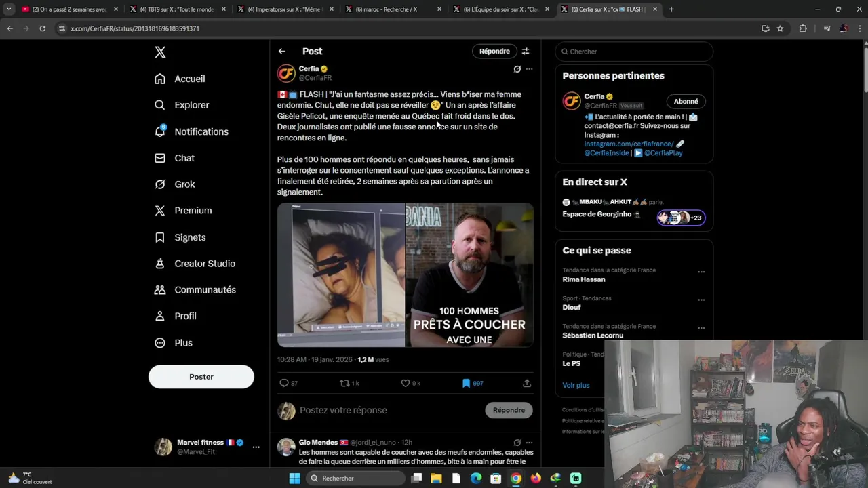The image size is (868, 488).
Task: Open more options for Sébastien Lecornu trend
Action: [x=701, y=328]
